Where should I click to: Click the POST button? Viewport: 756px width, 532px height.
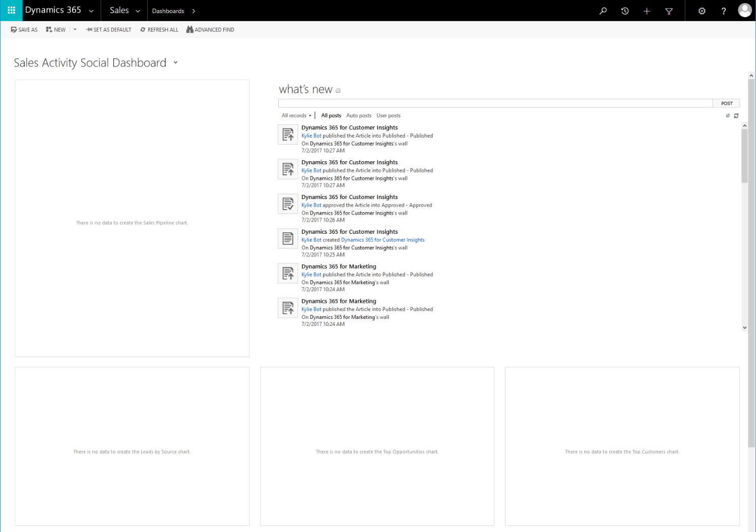pyautogui.click(x=726, y=103)
